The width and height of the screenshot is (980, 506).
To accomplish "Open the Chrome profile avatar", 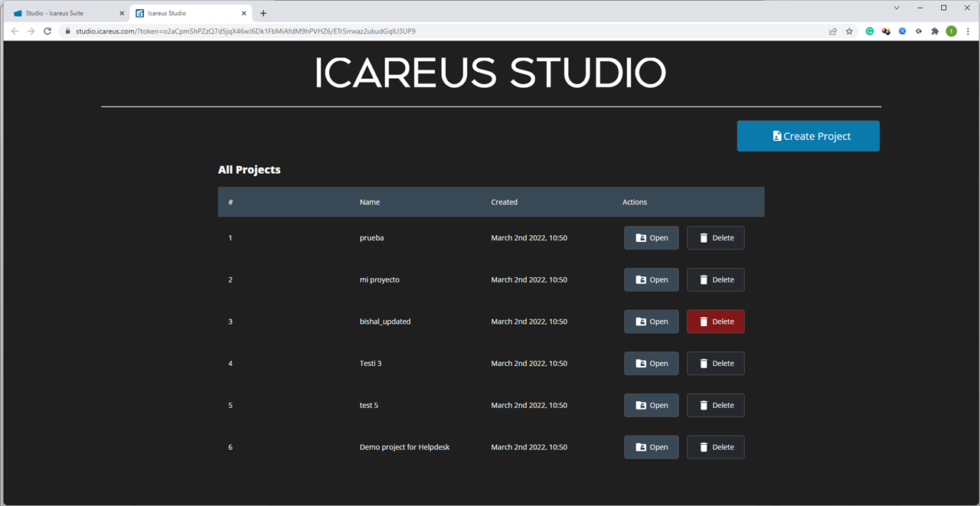I will (x=951, y=31).
